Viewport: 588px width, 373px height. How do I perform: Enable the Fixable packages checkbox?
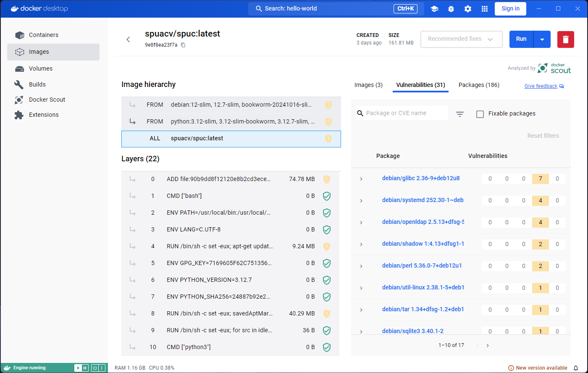tap(480, 114)
